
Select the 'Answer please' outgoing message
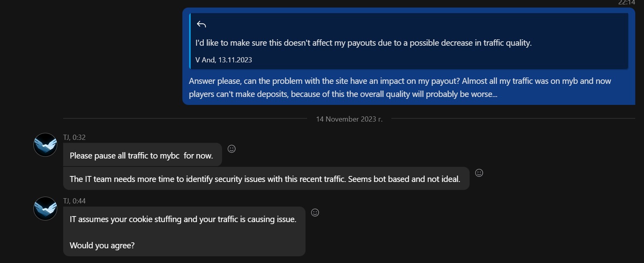pyautogui.click(x=409, y=56)
